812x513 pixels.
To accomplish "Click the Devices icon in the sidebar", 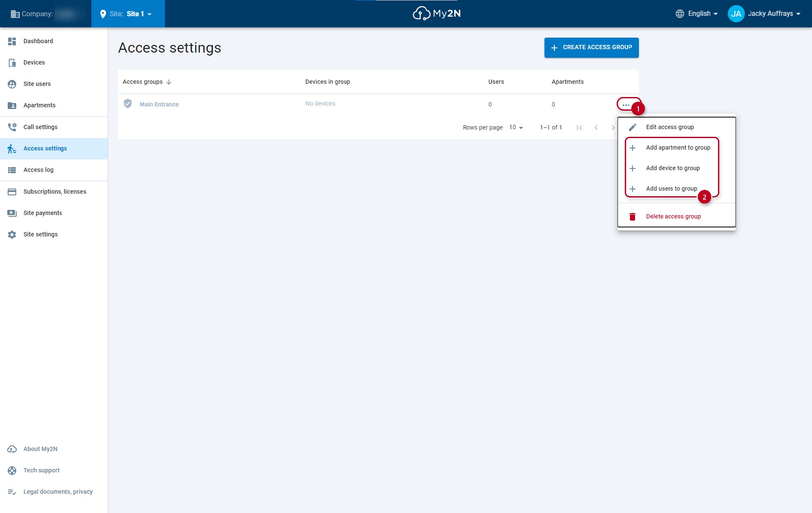I will 12,63.
